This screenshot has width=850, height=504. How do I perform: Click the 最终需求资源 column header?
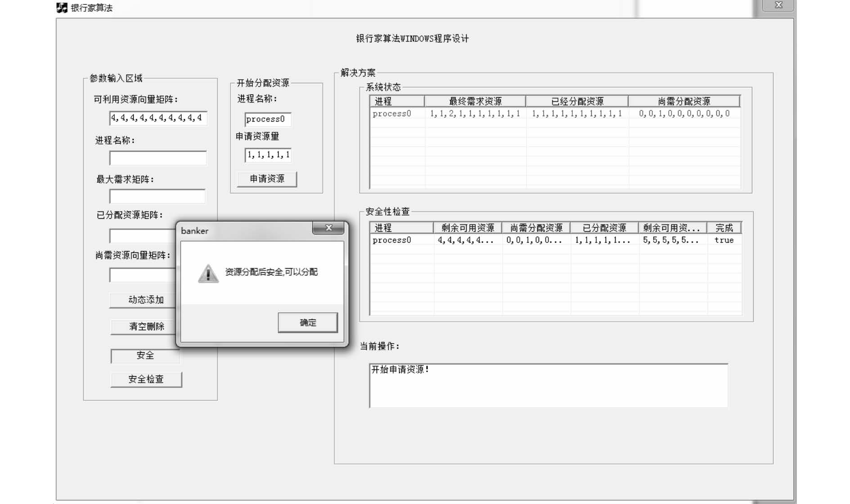[x=475, y=101]
